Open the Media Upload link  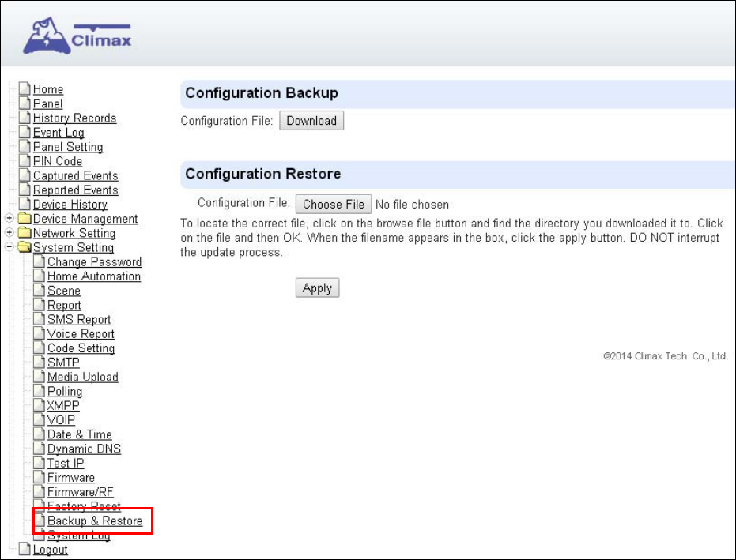82,377
